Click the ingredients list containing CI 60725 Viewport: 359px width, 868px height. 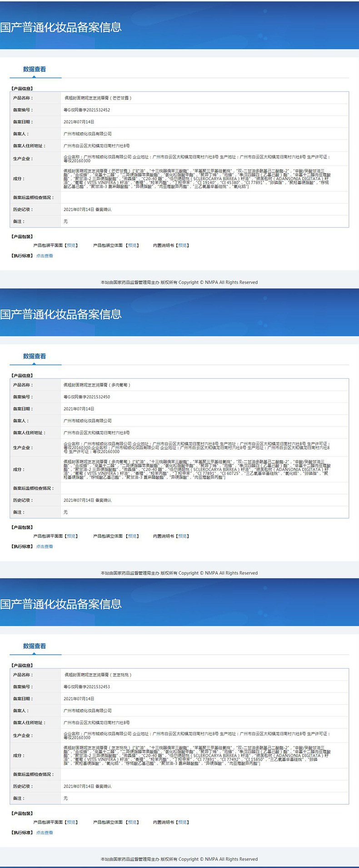tap(197, 469)
